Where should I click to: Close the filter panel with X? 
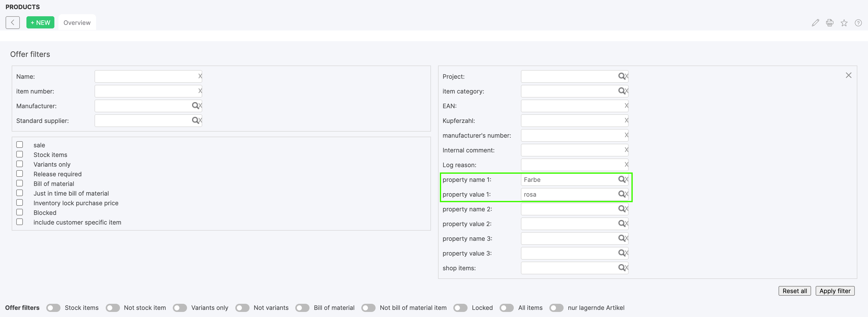tap(848, 75)
